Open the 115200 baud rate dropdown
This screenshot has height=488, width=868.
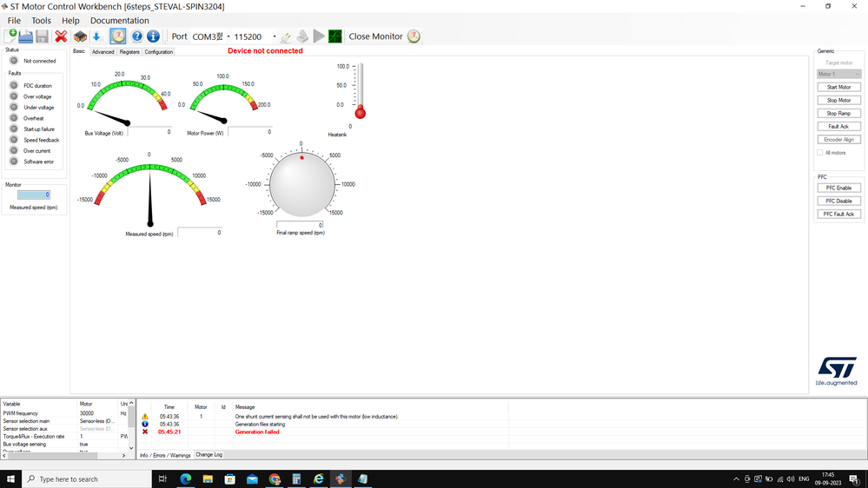[274, 36]
